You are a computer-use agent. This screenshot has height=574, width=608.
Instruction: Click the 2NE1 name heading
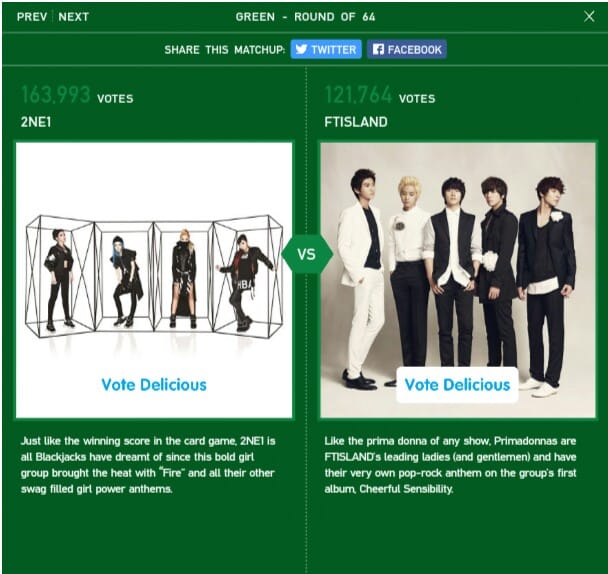point(36,122)
